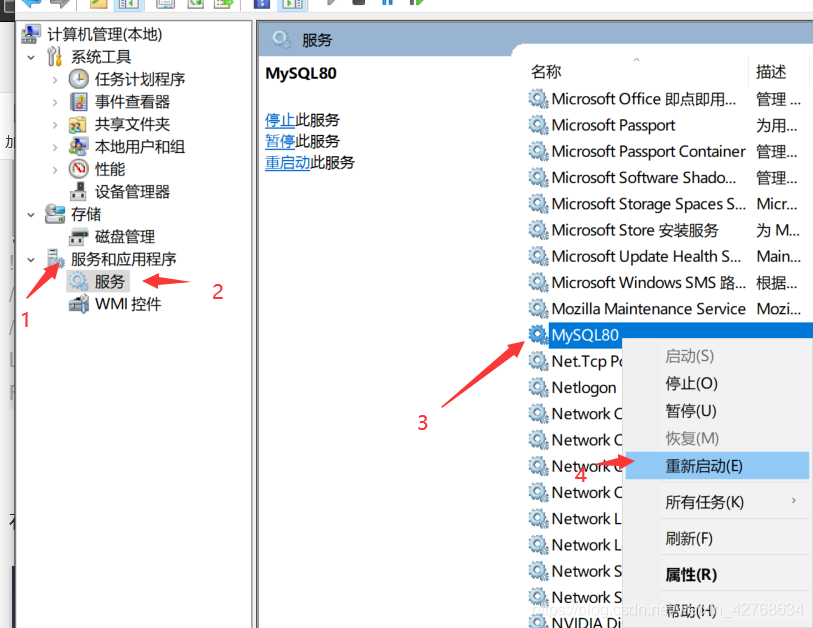Choose 重新启动(E) to restart MySQL80
The height and width of the screenshot is (628, 813).
pos(717,466)
